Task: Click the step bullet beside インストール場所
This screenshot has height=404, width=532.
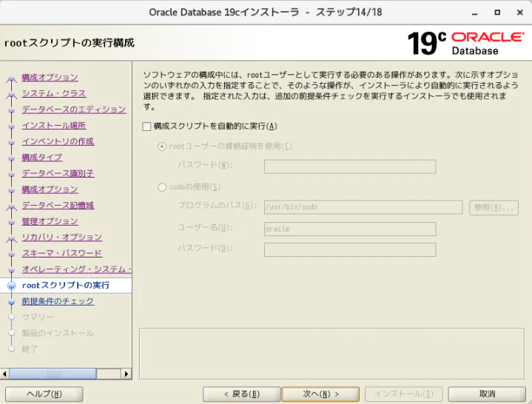Action: 12,127
